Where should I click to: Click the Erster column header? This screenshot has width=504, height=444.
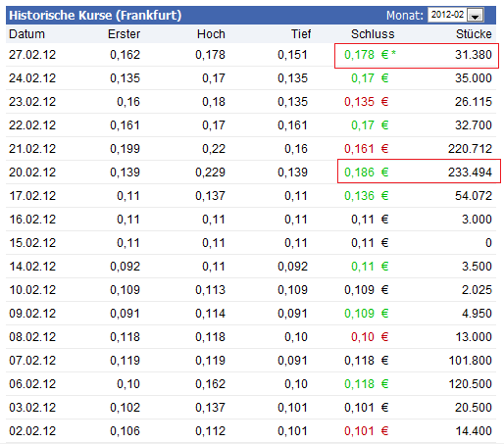click(x=124, y=34)
